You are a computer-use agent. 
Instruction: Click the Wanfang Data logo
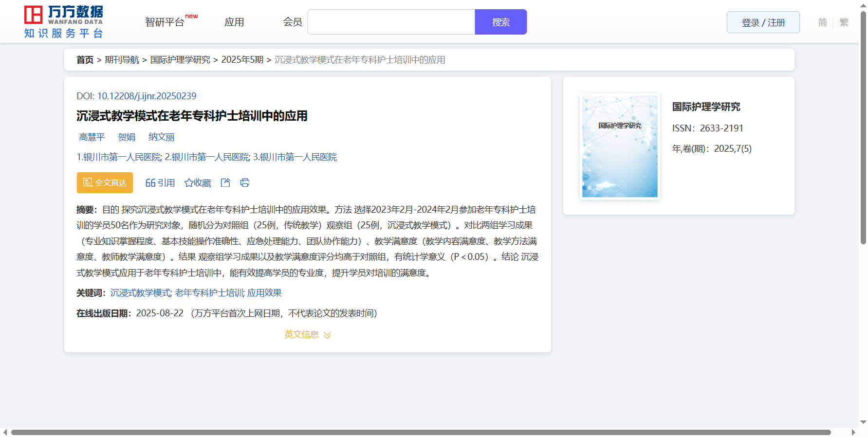(63, 22)
